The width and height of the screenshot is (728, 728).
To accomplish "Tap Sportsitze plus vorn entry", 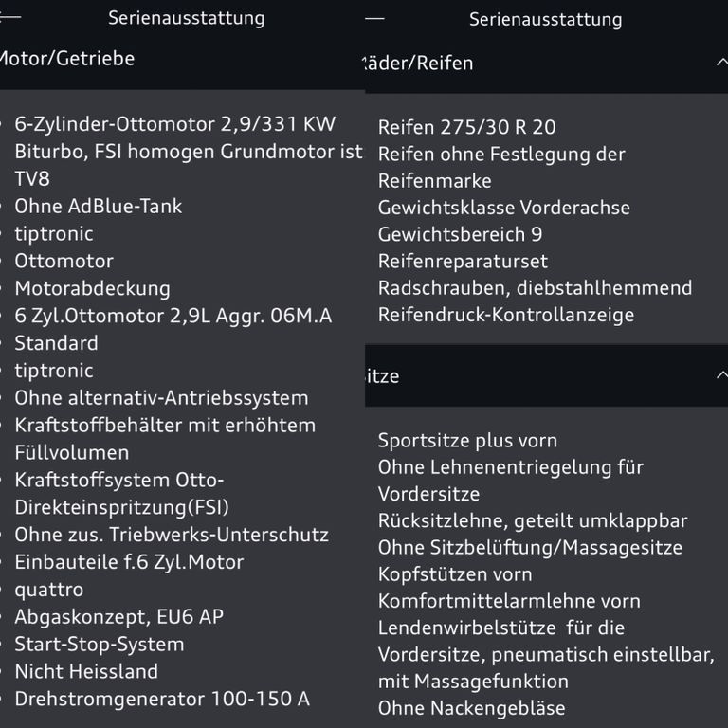I will (x=467, y=440).
